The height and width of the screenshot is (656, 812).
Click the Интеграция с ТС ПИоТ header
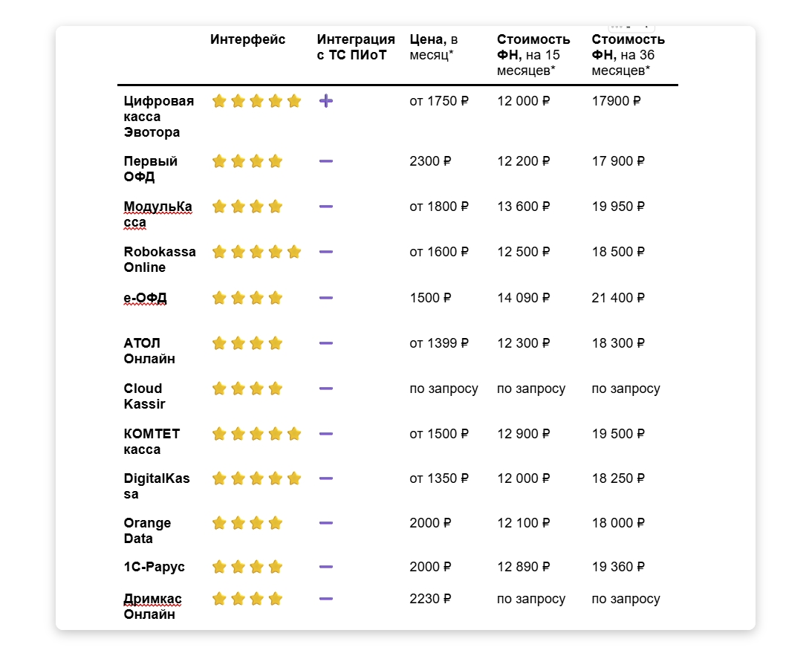356,48
